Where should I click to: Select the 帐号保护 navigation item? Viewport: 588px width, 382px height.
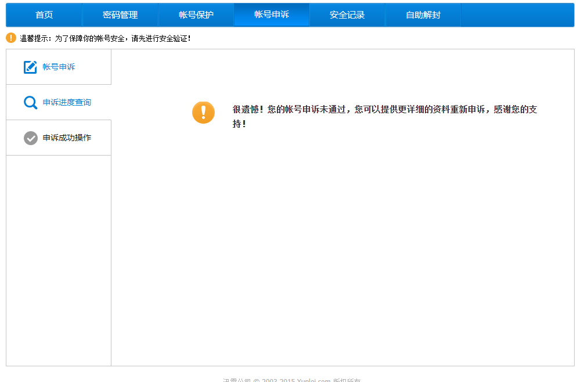point(196,15)
